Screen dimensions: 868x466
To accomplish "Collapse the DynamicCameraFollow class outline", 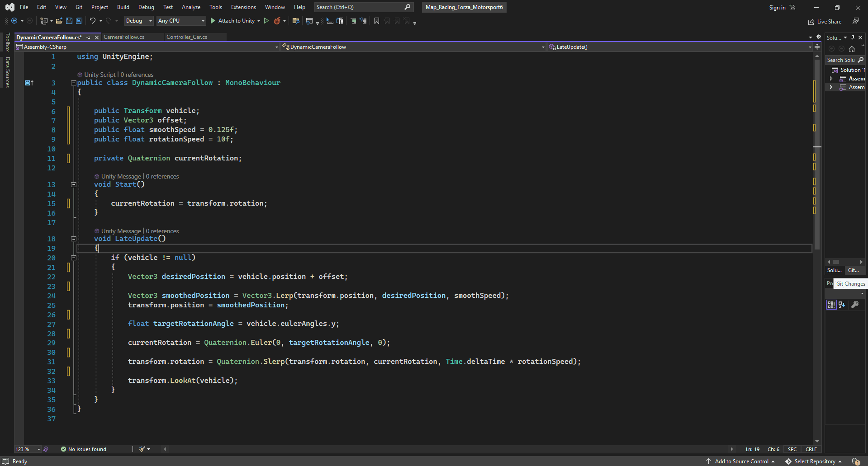I will [x=73, y=83].
